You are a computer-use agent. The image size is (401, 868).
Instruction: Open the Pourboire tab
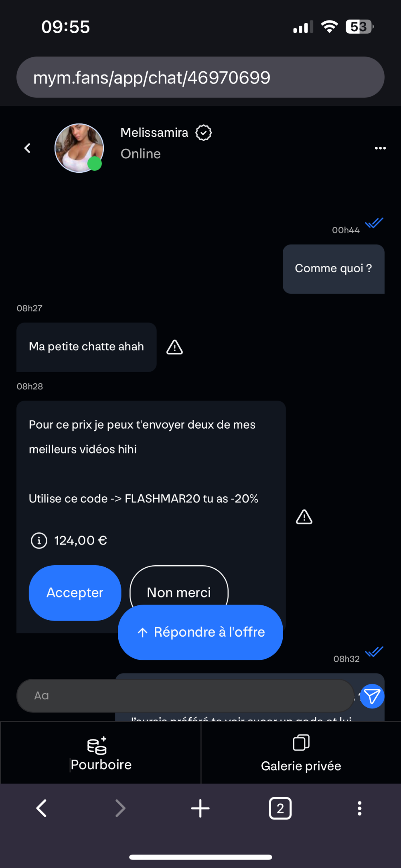(101, 753)
